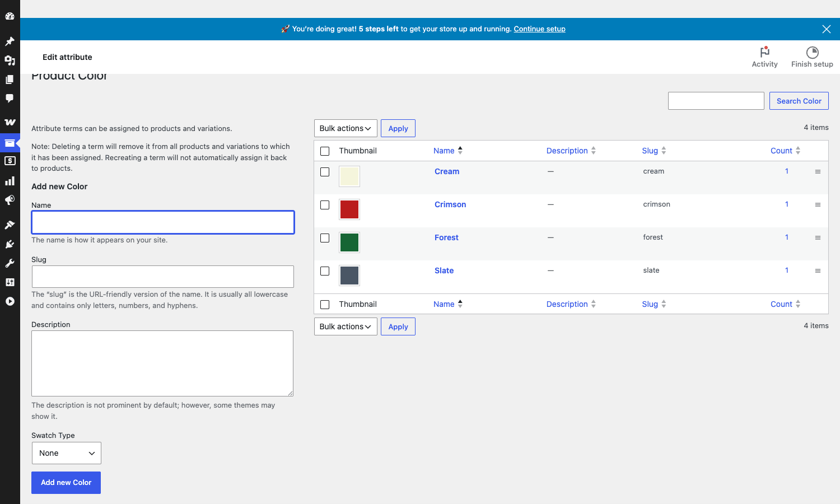840x504 pixels.
Task: Dismiss the blue setup banner
Action: pyautogui.click(x=826, y=29)
